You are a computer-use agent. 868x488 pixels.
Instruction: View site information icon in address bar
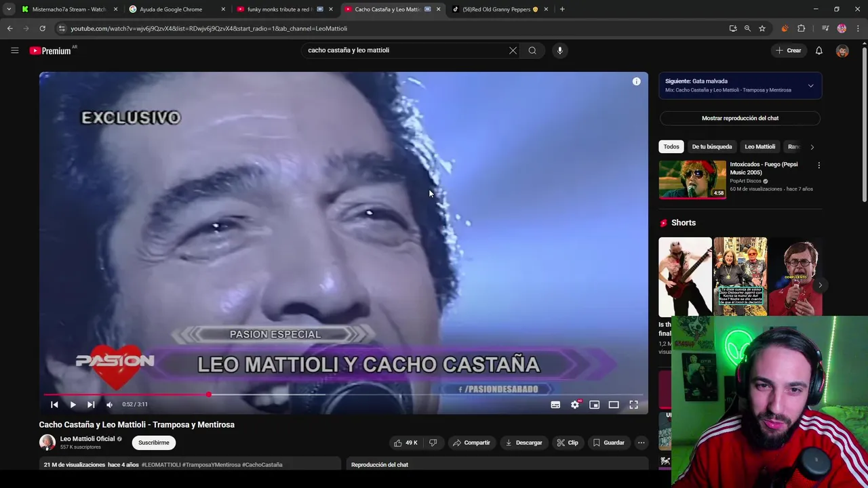62,28
